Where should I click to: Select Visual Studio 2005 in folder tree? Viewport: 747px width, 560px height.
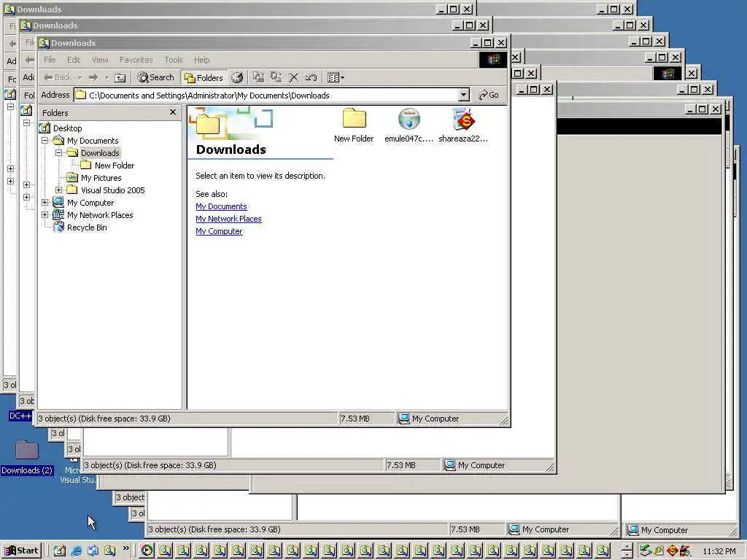[x=113, y=190]
